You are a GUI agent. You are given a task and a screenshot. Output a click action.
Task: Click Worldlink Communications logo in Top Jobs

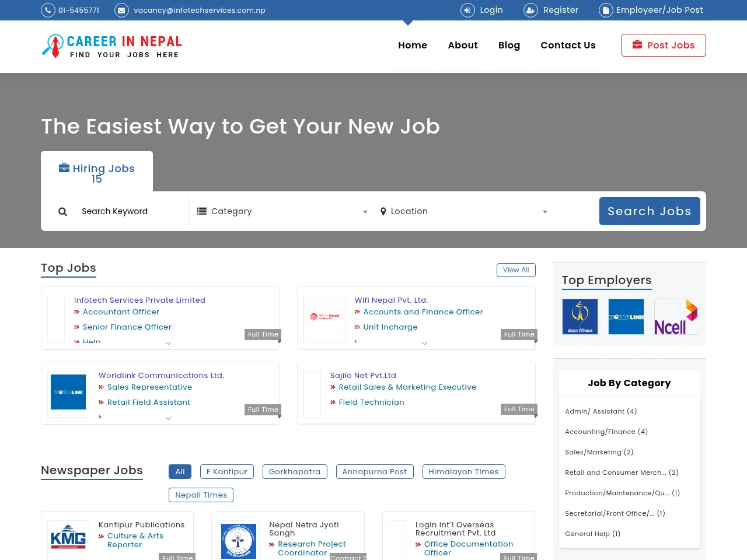click(x=68, y=392)
